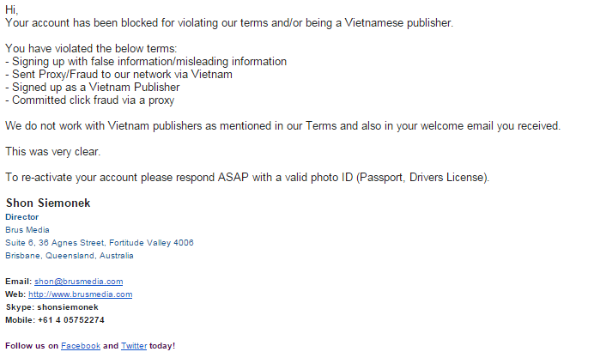Screen dimensions: 594x364
Task: Click the "Sent Proxy/Fraud to our network" item
Action: 120,74
